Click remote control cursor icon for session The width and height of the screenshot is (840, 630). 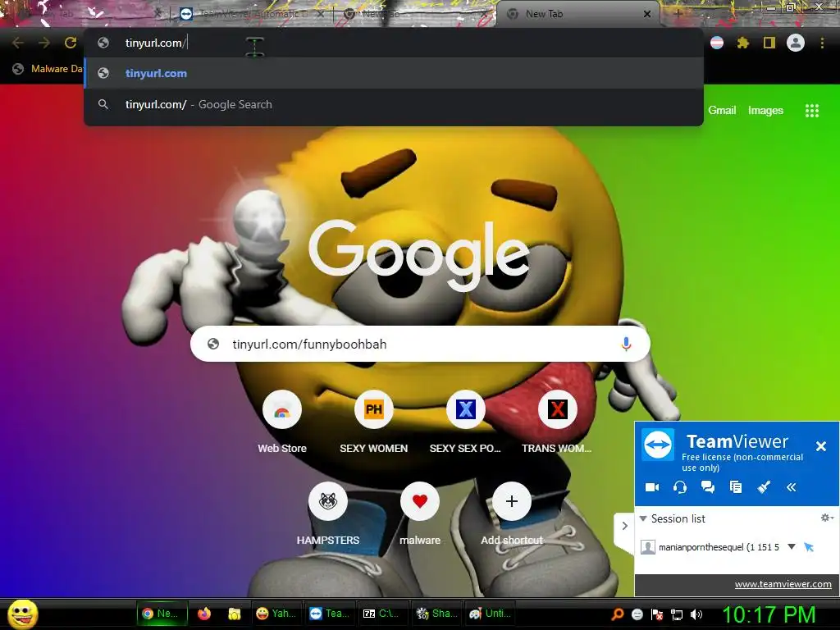[809, 547]
